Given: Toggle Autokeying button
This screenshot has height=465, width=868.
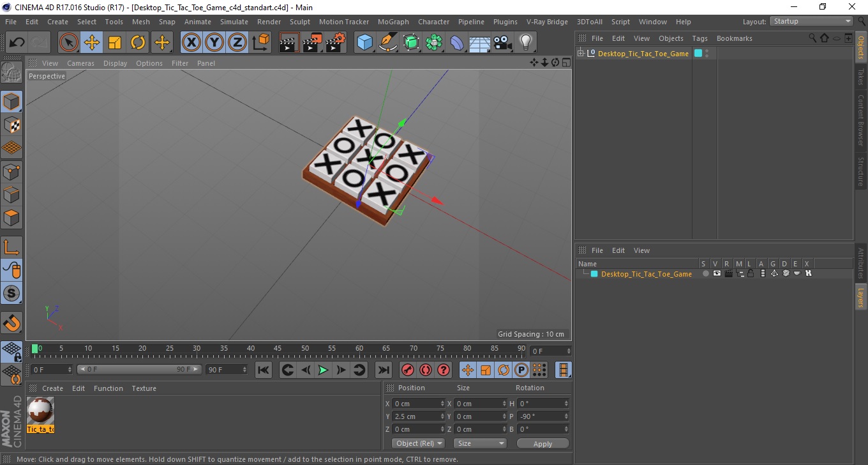Looking at the screenshot, I should click(x=426, y=370).
